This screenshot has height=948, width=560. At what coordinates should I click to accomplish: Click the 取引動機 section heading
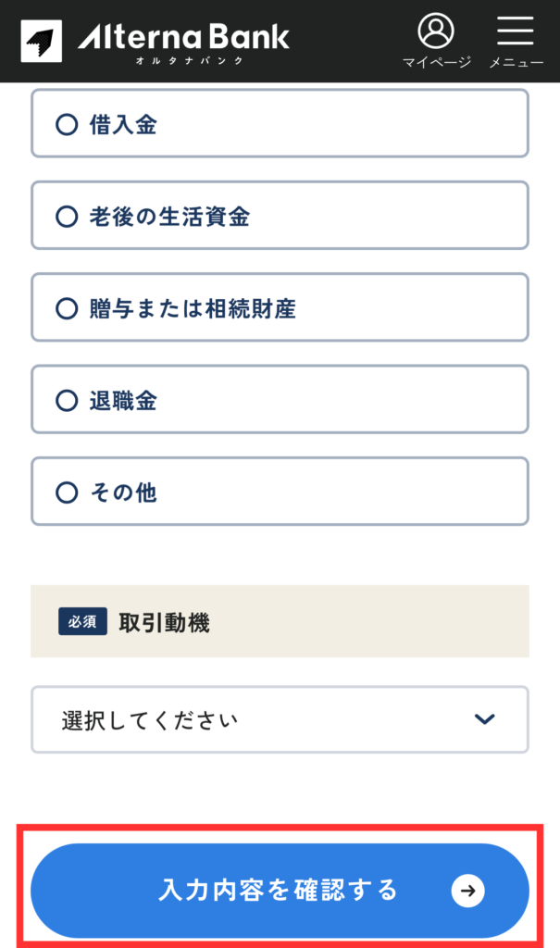pos(165,622)
